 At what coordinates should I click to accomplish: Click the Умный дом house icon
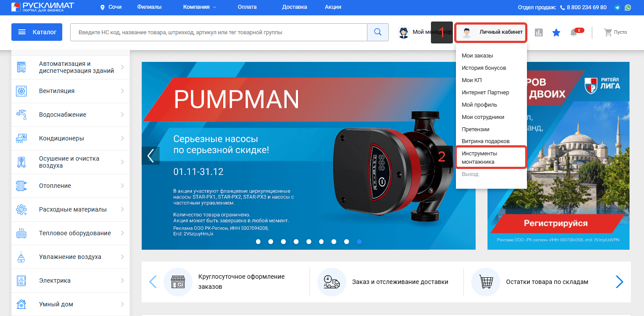(x=21, y=304)
